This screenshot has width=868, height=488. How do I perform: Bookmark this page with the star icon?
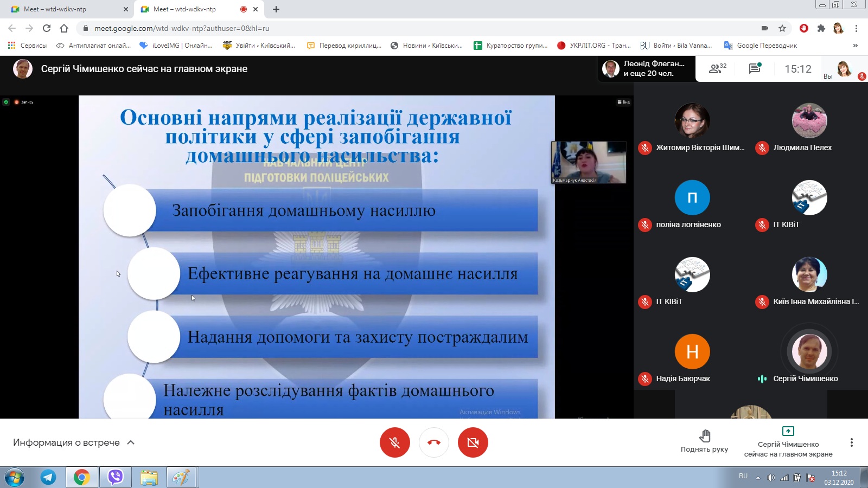[782, 28]
